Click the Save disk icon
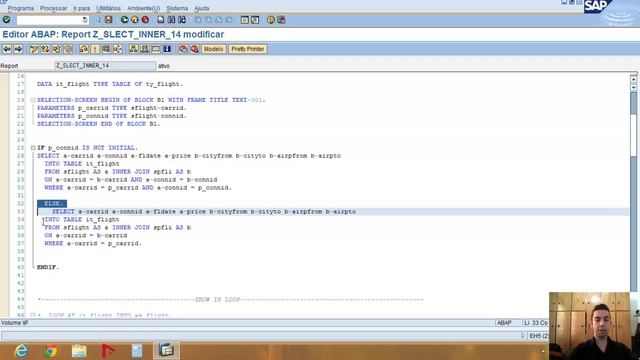This screenshot has width=640, height=360. pyautogui.click(x=109, y=20)
